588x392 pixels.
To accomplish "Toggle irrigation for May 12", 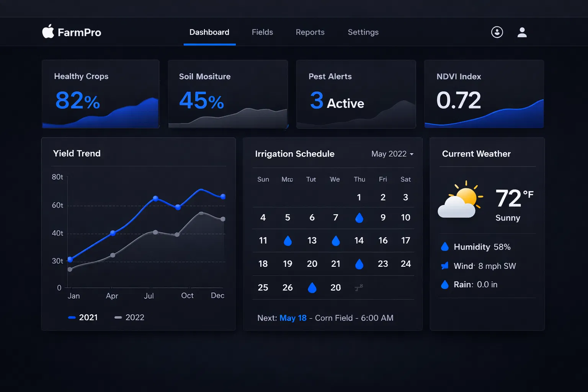I will coord(287,240).
